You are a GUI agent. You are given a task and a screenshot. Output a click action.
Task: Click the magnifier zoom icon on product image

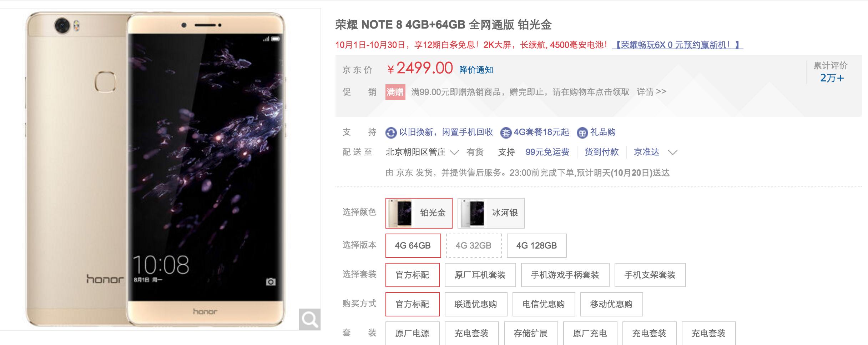(x=309, y=319)
